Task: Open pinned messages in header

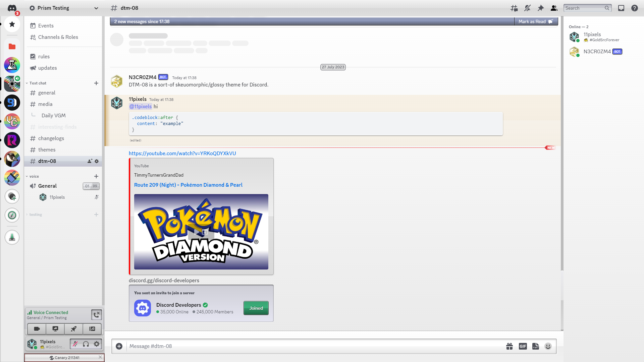Action: (x=541, y=8)
